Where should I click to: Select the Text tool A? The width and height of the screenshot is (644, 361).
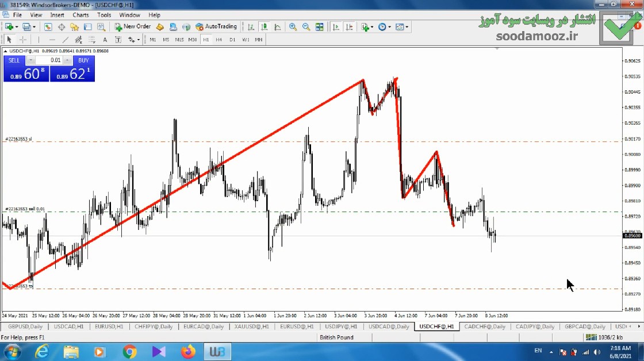point(105,40)
